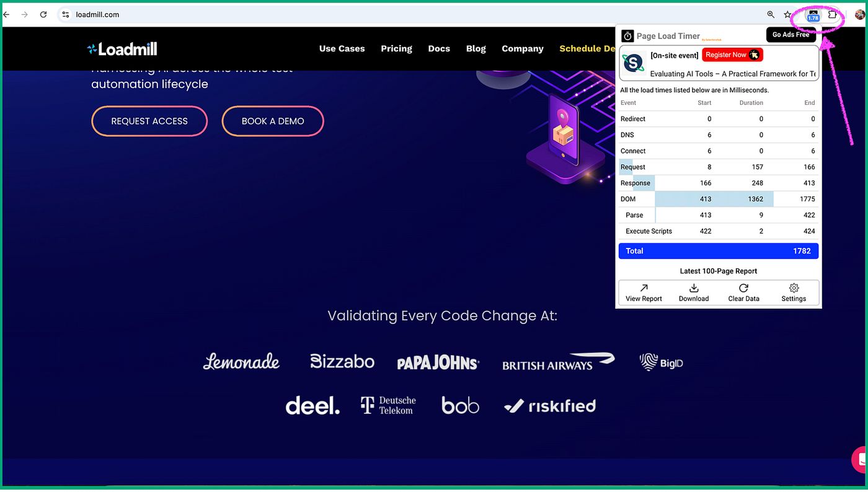This screenshot has height=492, width=868.
Task: Click the Redirect row label
Action: coord(633,118)
